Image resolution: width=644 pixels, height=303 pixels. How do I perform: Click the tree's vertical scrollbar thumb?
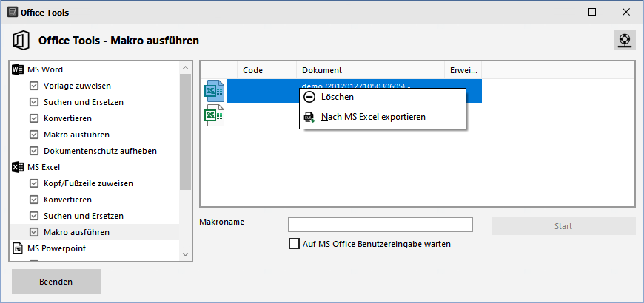click(x=185, y=132)
